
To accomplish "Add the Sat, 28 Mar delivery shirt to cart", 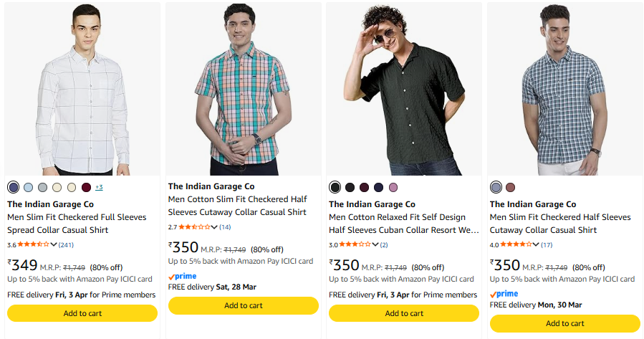I will click(x=243, y=305).
